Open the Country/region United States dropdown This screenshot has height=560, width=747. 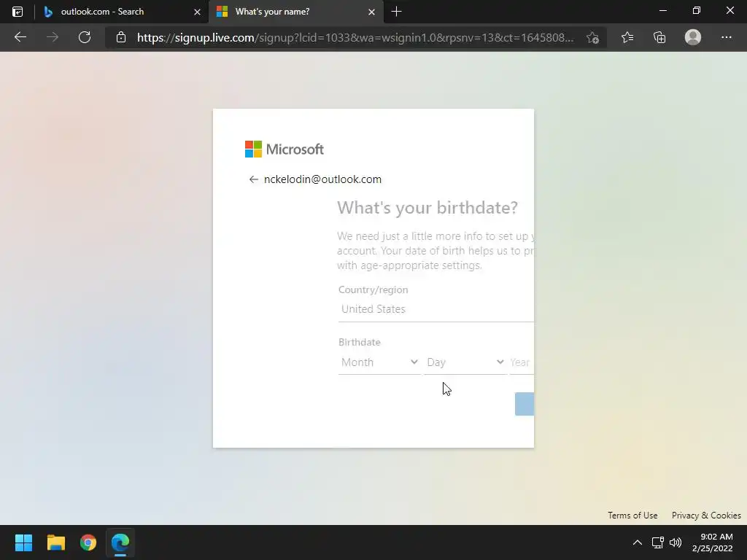436,309
